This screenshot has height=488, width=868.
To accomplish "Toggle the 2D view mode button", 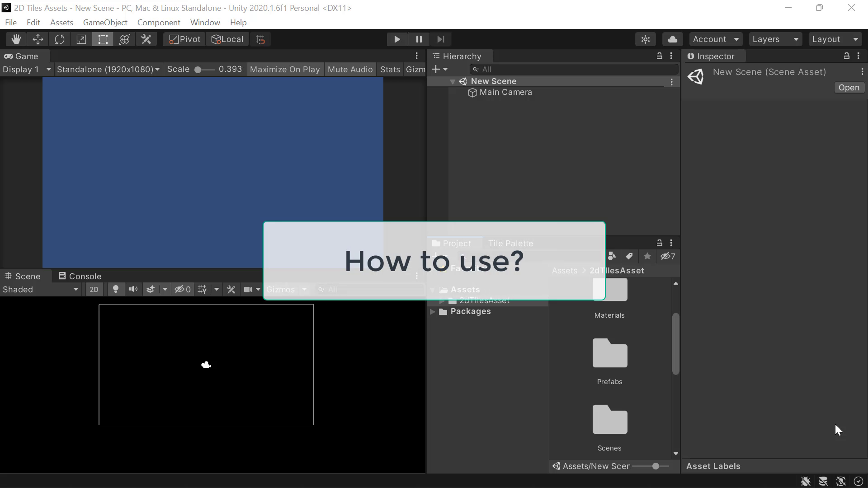I will click(x=94, y=289).
